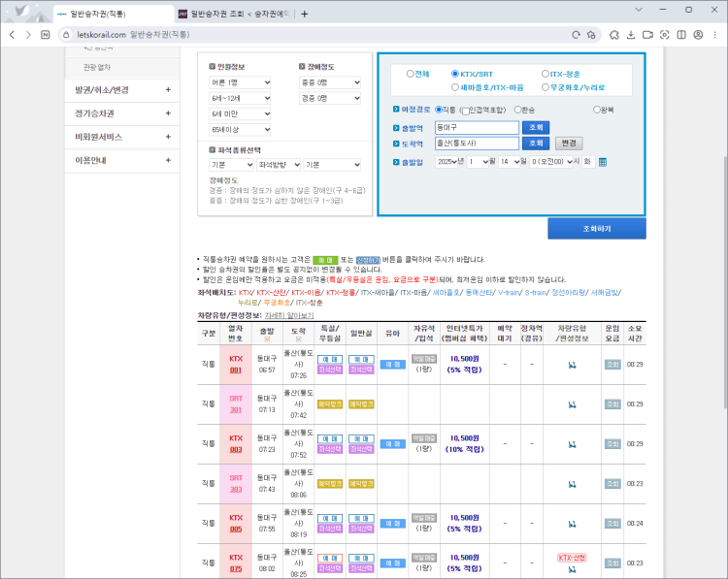Click the 출발역 input field with 동대구
The width and height of the screenshot is (728, 579).
(477, 128)
